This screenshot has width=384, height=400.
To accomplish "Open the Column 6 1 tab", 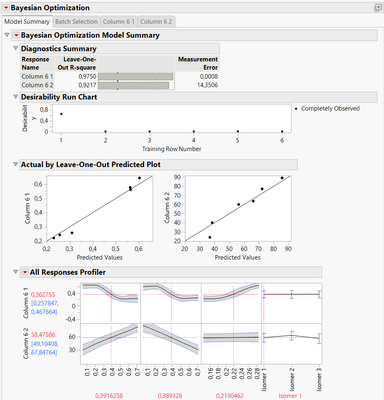I will click(119, 22).
